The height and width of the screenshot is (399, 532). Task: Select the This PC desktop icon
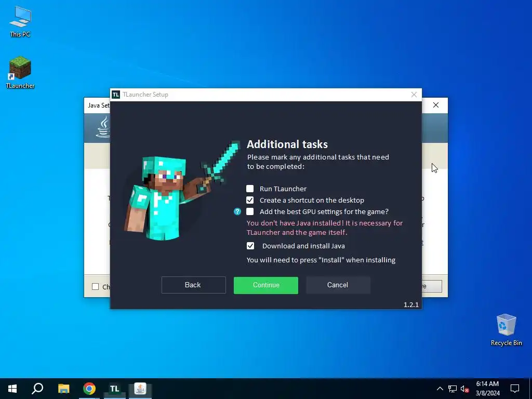point(20,21)
